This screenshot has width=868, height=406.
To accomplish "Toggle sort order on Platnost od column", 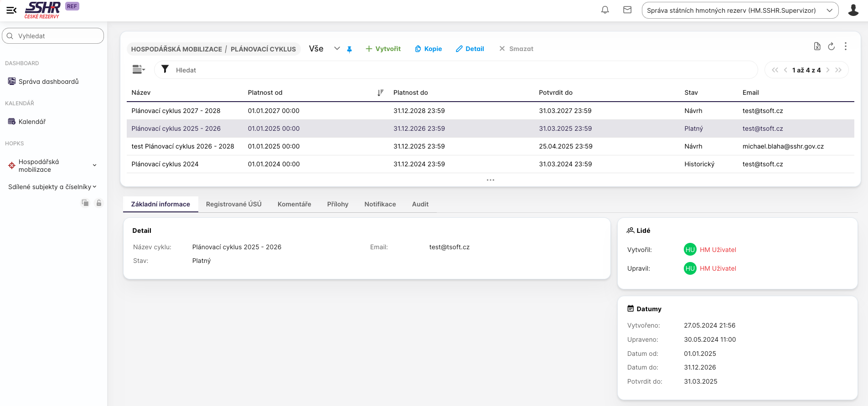I will 380,93.
